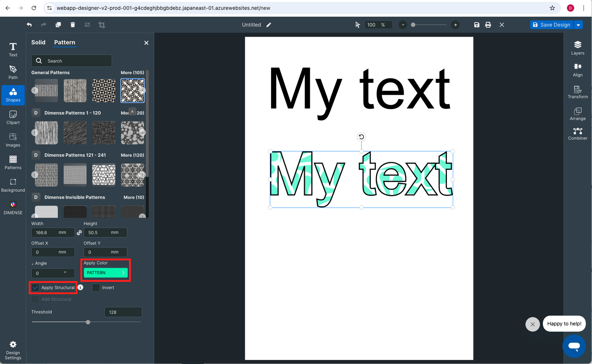592x364 pixels.
Task: Switch to the Solid tab
Action: (x=38, y=43)
